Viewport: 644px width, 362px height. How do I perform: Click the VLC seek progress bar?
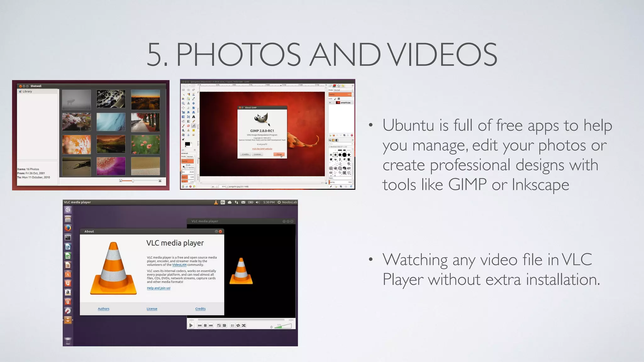[x=241, y=320]
